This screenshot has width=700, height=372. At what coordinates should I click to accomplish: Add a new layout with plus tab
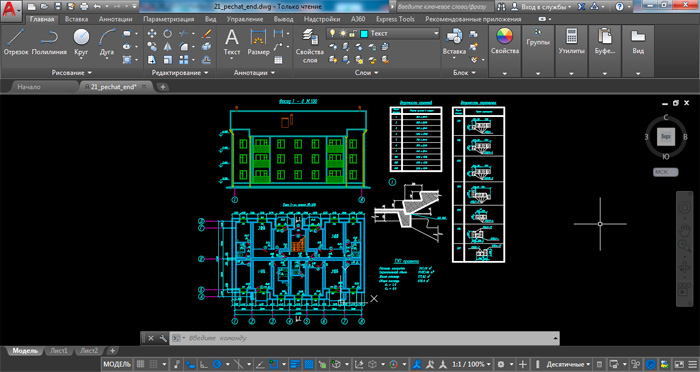tap(113, 351)
